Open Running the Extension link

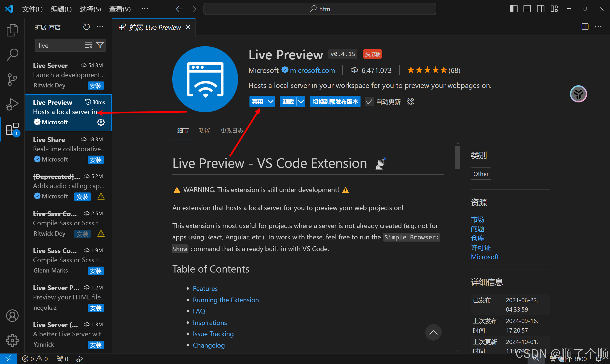tap(226, 300)
